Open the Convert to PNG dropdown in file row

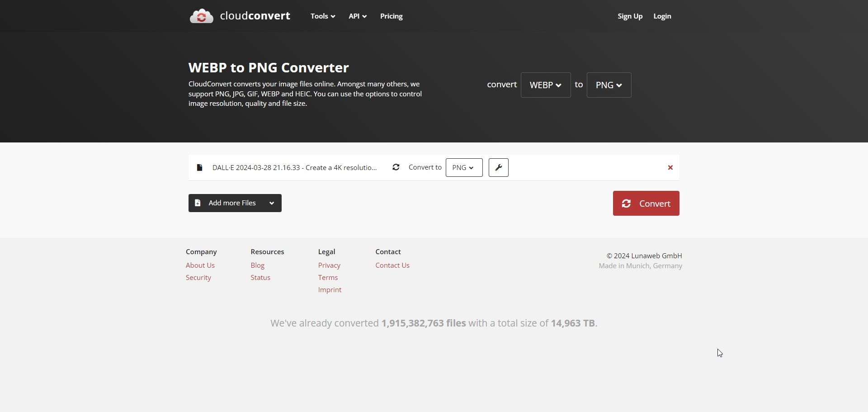tap(464, 167)
